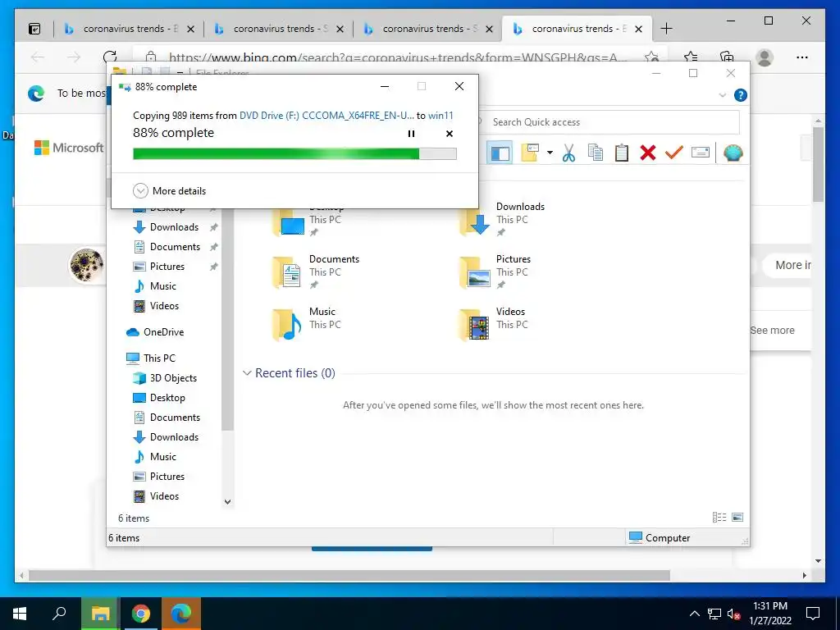Open Classic Shell settings shell icon

pyautogui.click(x=733, y=153)
